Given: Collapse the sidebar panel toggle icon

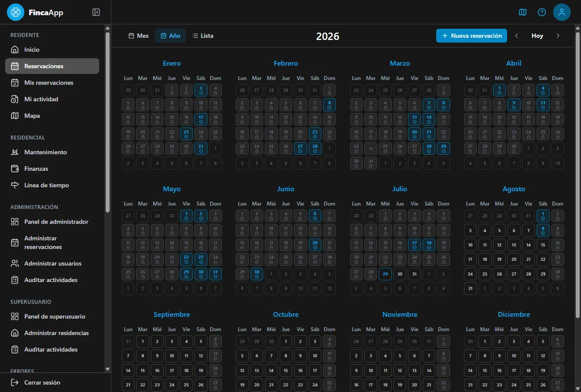Looking at the screenshot, I should [x=96, y=12].
